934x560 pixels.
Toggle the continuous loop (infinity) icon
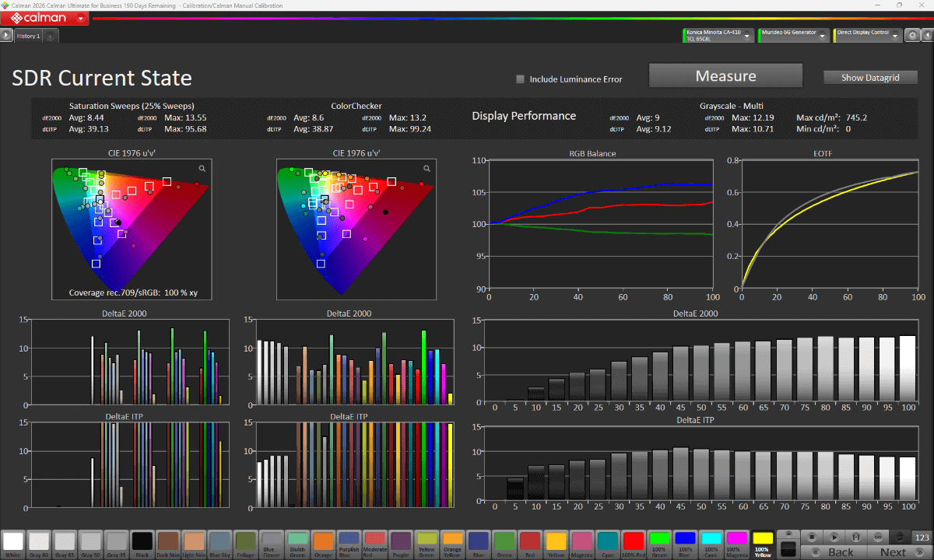pyautogui.click(x=879, y=537)
